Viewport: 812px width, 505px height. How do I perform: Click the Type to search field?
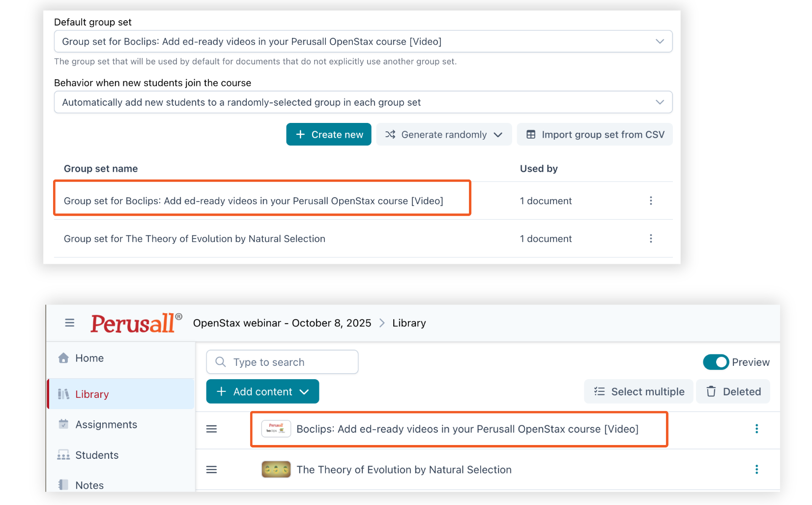[x=282, y=362]
